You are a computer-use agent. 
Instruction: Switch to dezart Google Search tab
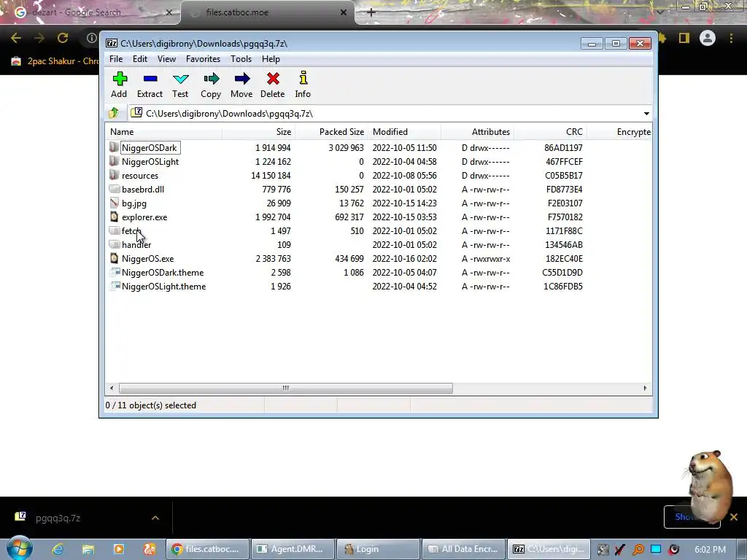coord(90,12)
